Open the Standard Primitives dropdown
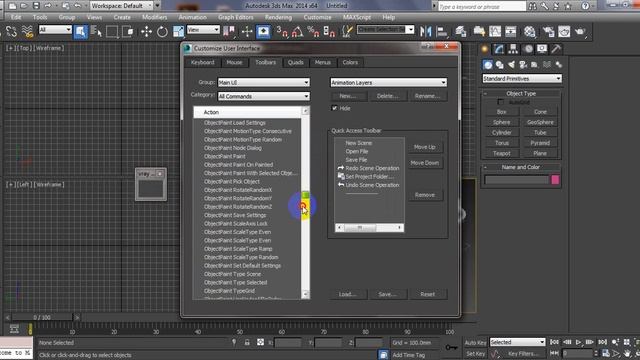 point(522,78)
